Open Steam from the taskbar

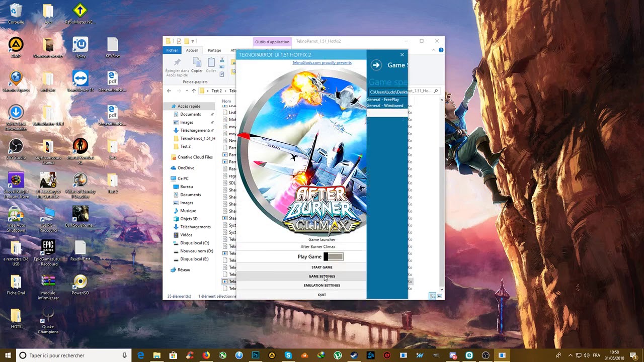[x=354, y=355]
